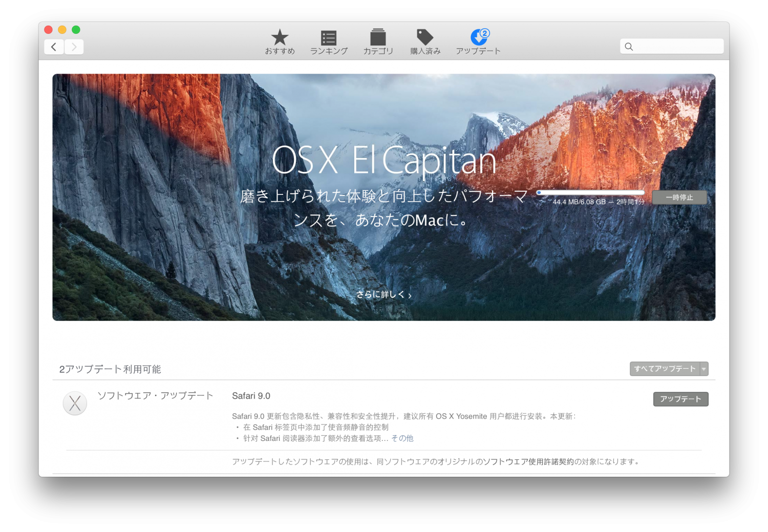Go back with the left arrow button
This screenshot has width=768, height=532.
pos(54,47)
